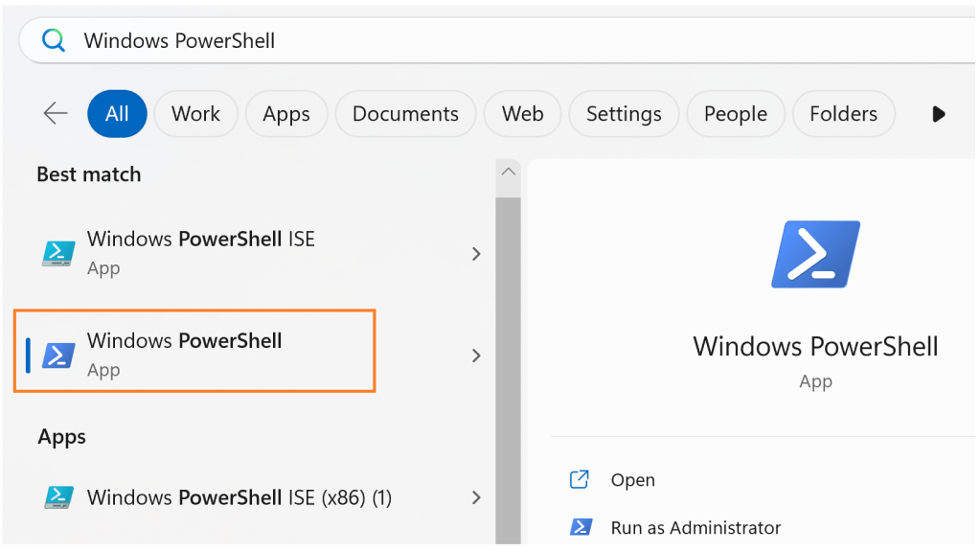Open Windows PowerShell from the preview pane

(632, 480)
